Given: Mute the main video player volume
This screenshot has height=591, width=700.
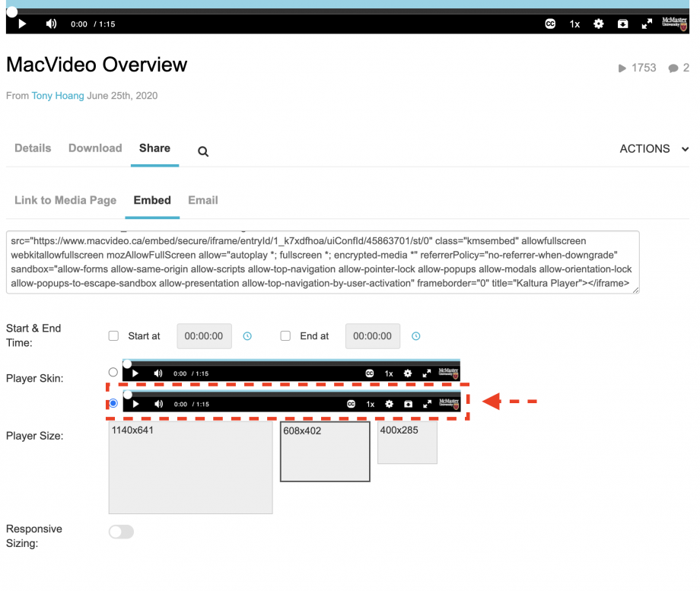Looking at the screenshot, I should pos(51,24).
